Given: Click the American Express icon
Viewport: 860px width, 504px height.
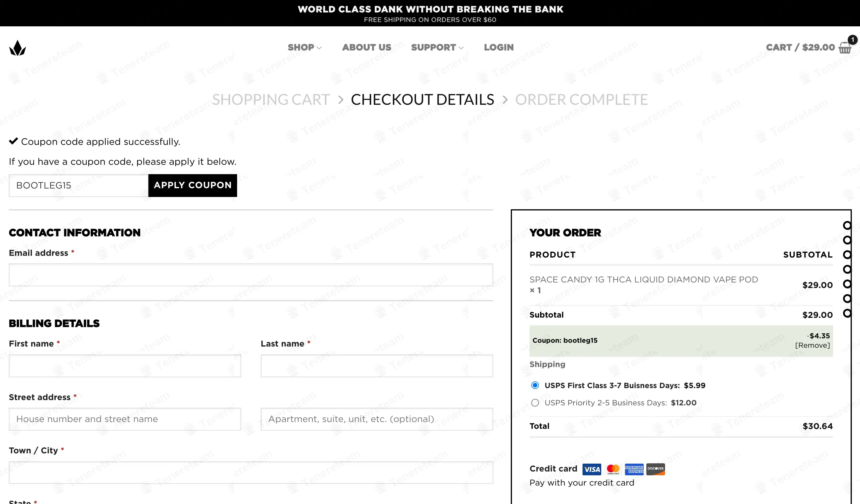Looking at the screenshot, I should [634, 469].
